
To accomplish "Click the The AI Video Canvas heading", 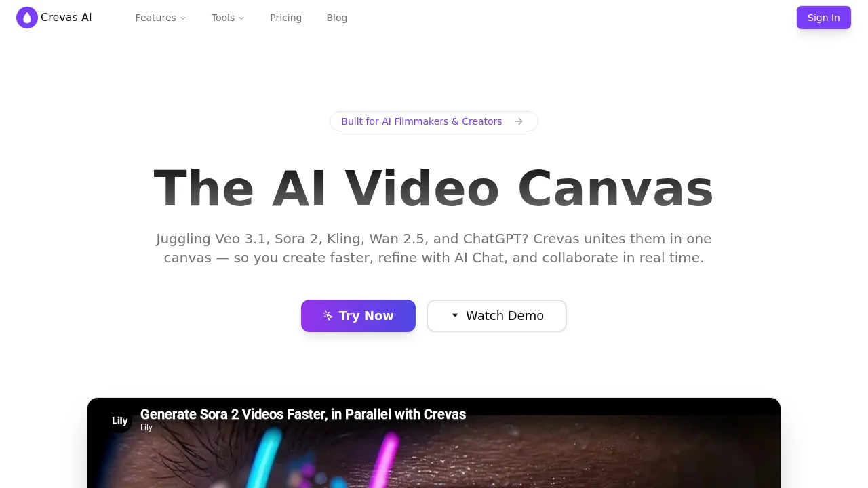I will 434,188.
